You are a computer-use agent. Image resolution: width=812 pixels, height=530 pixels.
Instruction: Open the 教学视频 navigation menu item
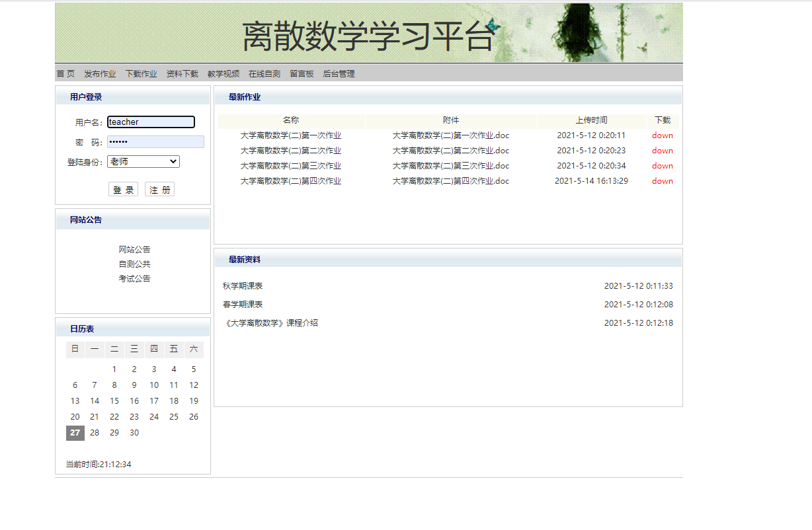222,73
